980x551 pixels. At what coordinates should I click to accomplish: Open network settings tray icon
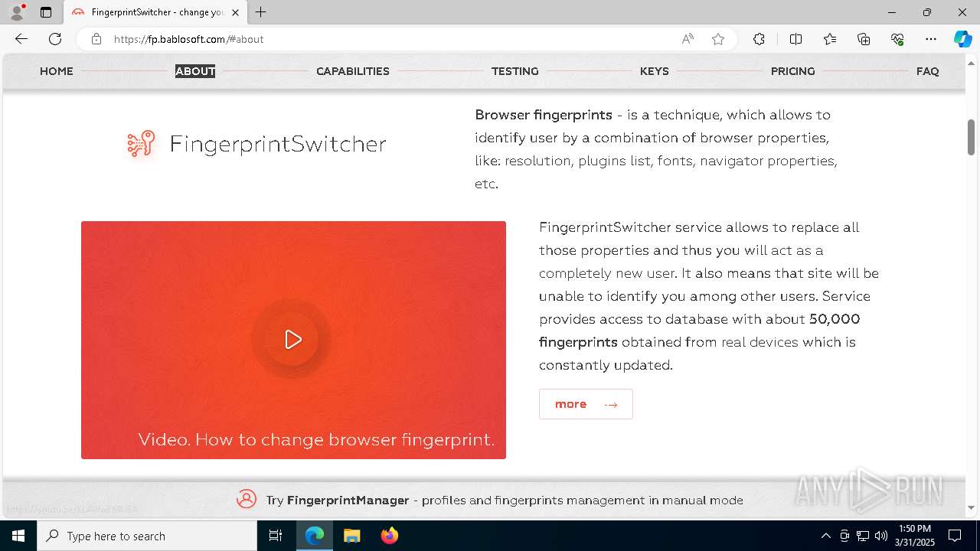pos(863,536)
